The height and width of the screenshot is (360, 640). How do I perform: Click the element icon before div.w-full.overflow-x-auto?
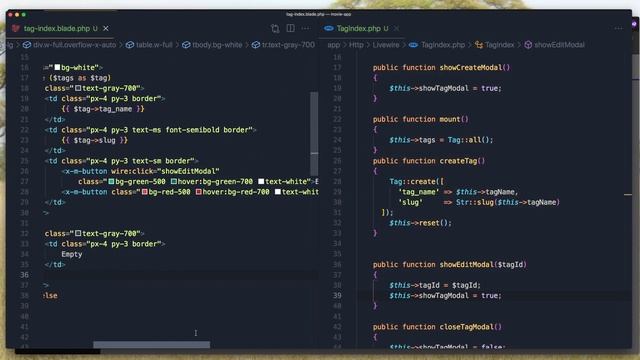27,45
